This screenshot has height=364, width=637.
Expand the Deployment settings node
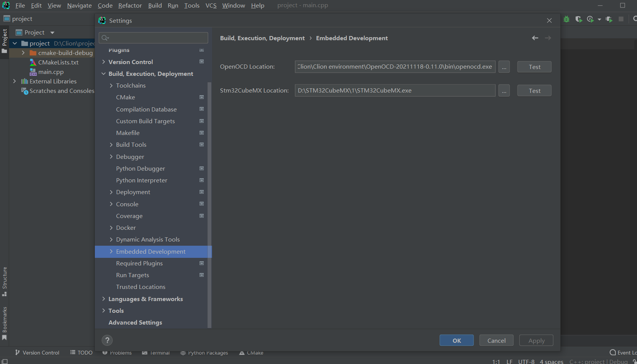pos(111,192)
